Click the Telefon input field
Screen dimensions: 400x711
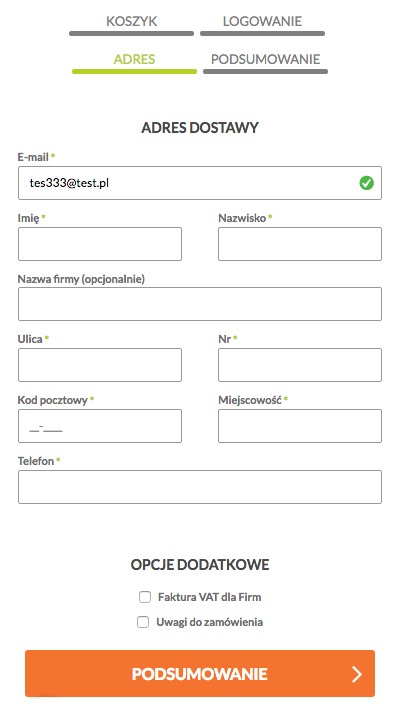click(x=200, y=487)
